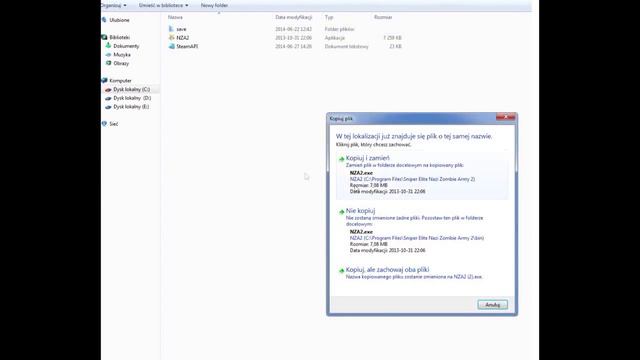Create a new folder with Nowy folder

tap(214, 5)
